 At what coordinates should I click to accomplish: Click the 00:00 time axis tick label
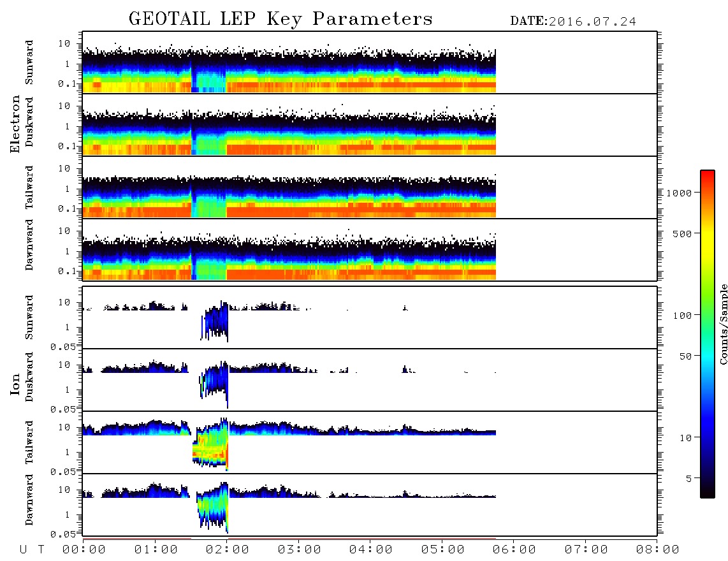click(x=84, y=550)
